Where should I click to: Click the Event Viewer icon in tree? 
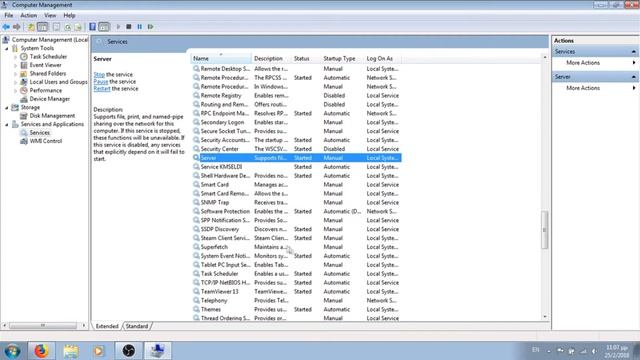[24, 65]
